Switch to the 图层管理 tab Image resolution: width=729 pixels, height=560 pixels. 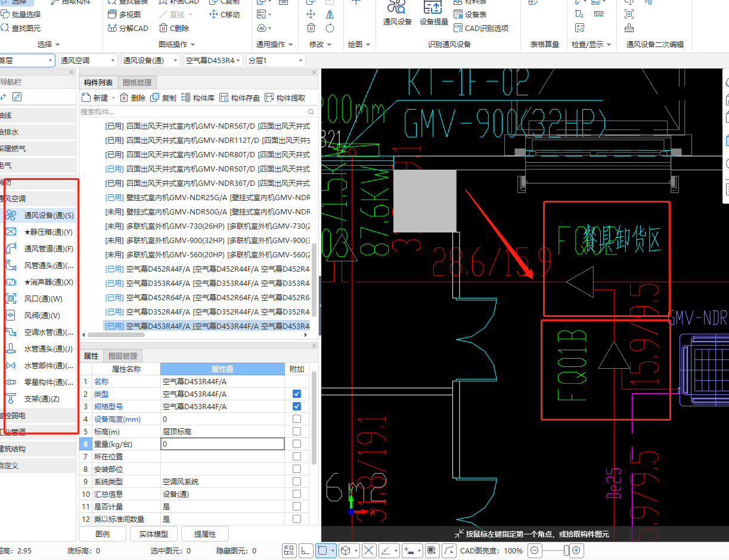click(x=124, y=356)
